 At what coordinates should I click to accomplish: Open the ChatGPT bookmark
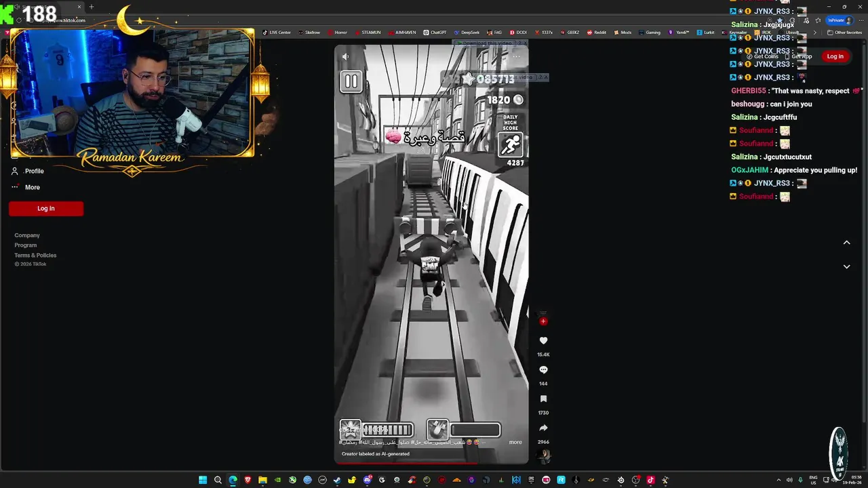pos(435,32)
